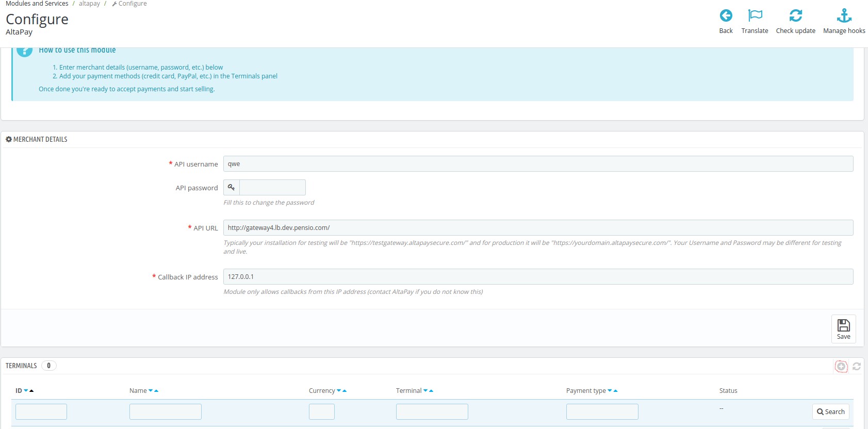
Task: Sort Name column descending
Action: tap(151, 391)
